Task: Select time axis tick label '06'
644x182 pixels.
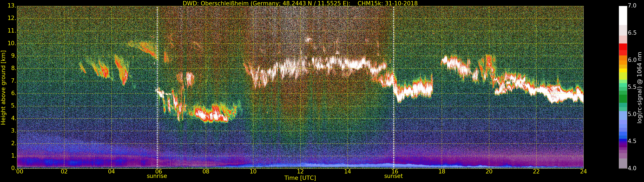Action: point(159,172)
